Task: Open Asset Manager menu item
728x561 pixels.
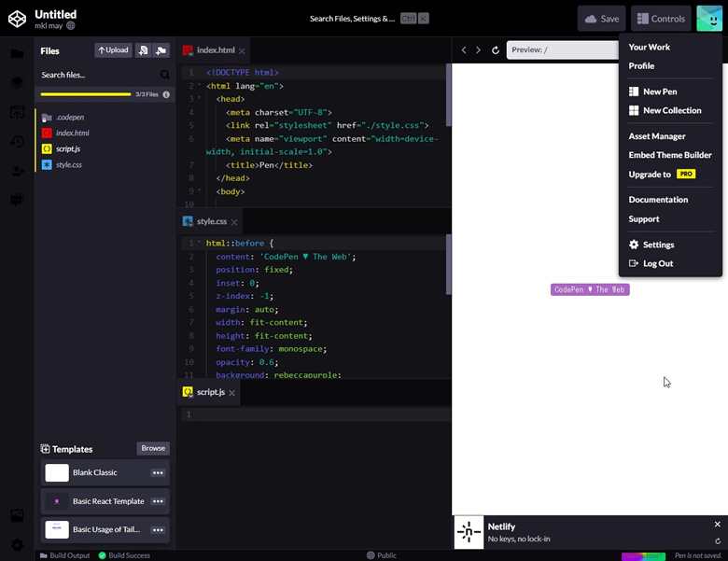Action: coord(656,136)
